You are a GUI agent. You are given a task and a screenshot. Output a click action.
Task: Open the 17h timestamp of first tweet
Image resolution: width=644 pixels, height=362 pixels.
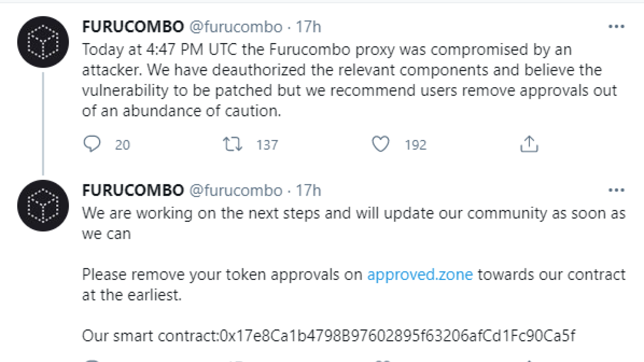tap(308, 27)
